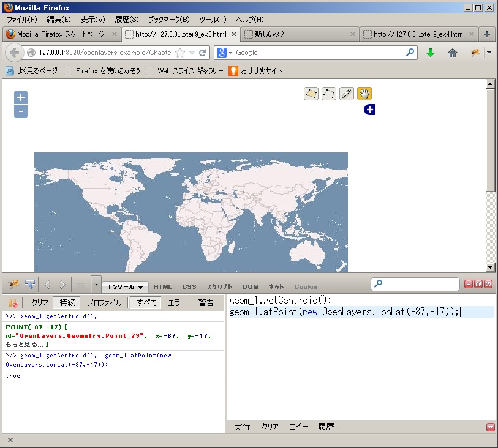Open the ブックマーク menu
The image size is (498, 448).
pyautogui.click(x=168, y=20)
